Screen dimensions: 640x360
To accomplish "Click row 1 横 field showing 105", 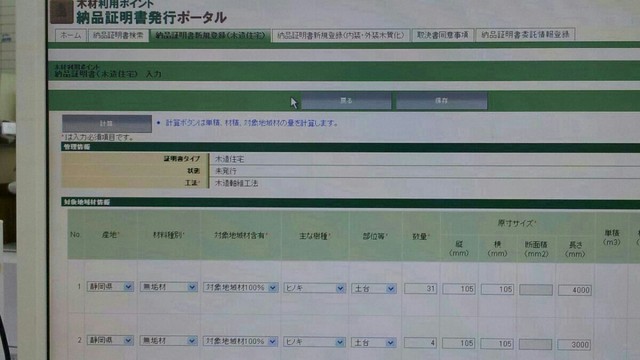I will (x=497, y=289).
